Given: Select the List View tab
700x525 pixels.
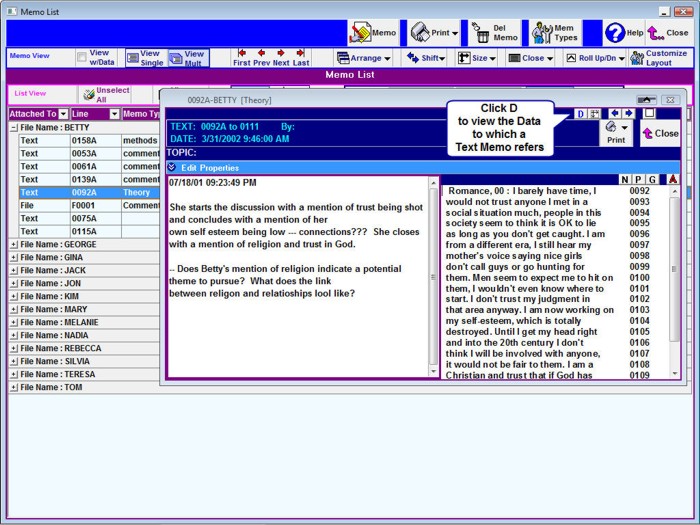Looking at the screenshot, I should [30, 94].
